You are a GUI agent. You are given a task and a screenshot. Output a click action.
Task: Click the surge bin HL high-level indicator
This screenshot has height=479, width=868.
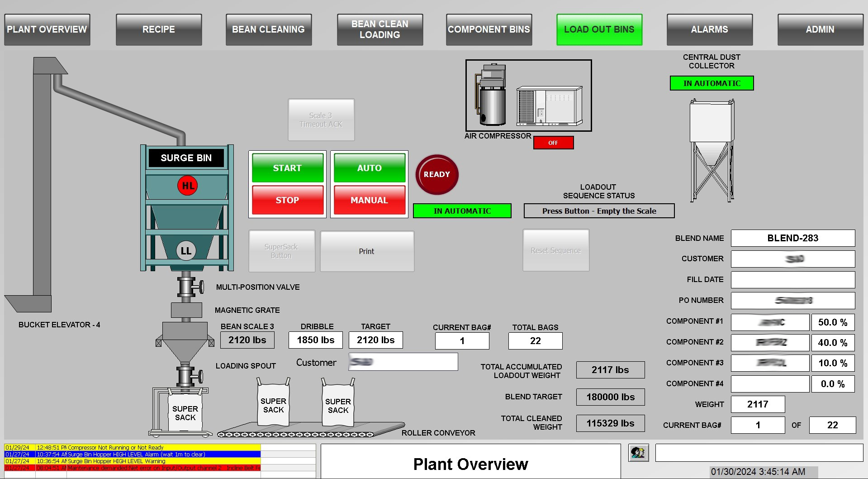(x=187, y=186)
